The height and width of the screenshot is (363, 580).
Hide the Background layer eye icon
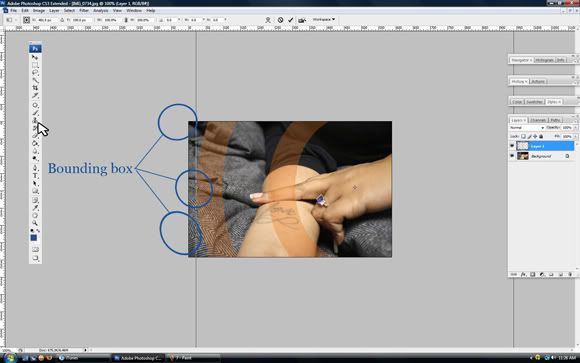[x=512, y=156]
